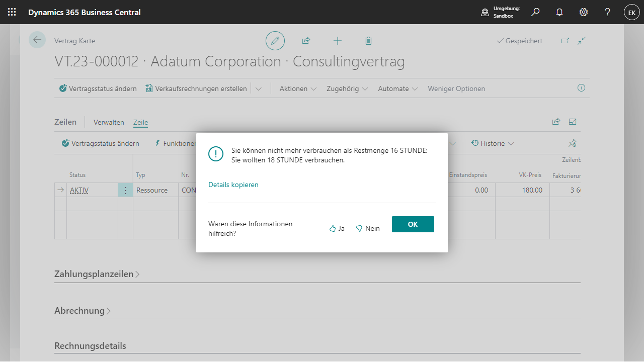This screenshot has height=362, width=644.
Task: Delete record with the trash icon
Action: tap(368, 41)
